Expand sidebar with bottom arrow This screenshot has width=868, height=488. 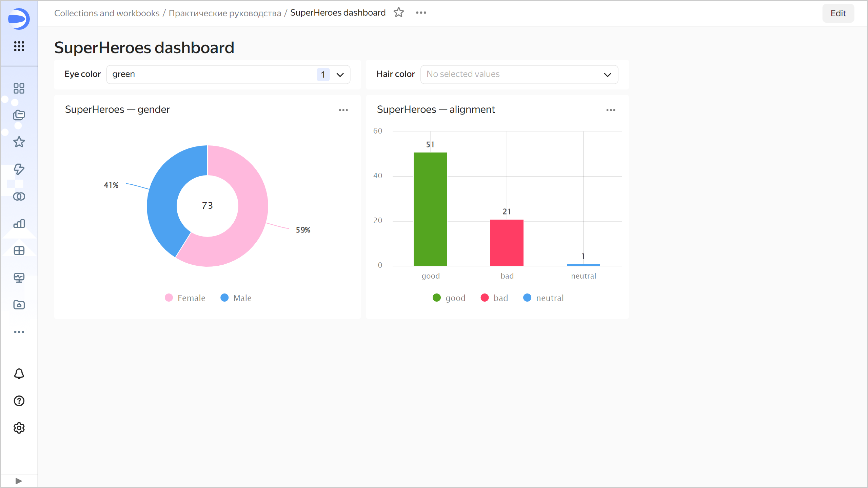click(19, 481)
